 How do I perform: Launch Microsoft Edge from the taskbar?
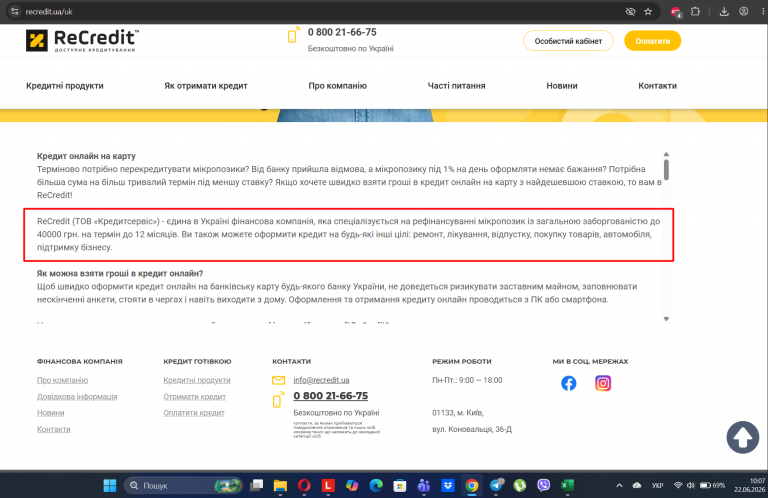click(x=376, y=485)
